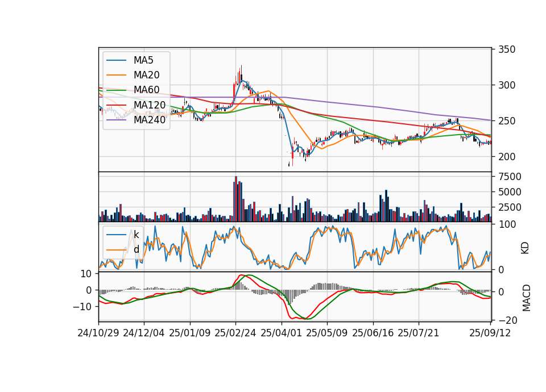This screenshot has height=392, width=546.
Task: Click the KD axis title
Action: (x=525, y=248)
